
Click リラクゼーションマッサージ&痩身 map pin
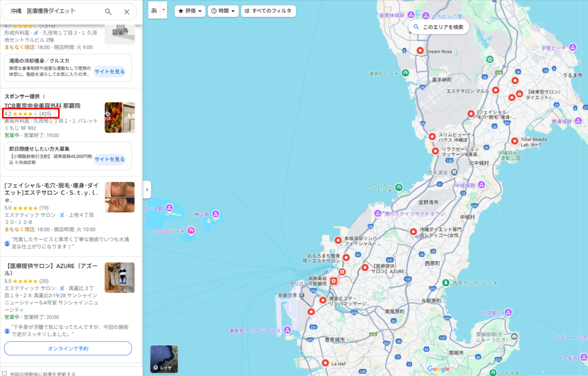pyautogui.click(x=435, y=151)
